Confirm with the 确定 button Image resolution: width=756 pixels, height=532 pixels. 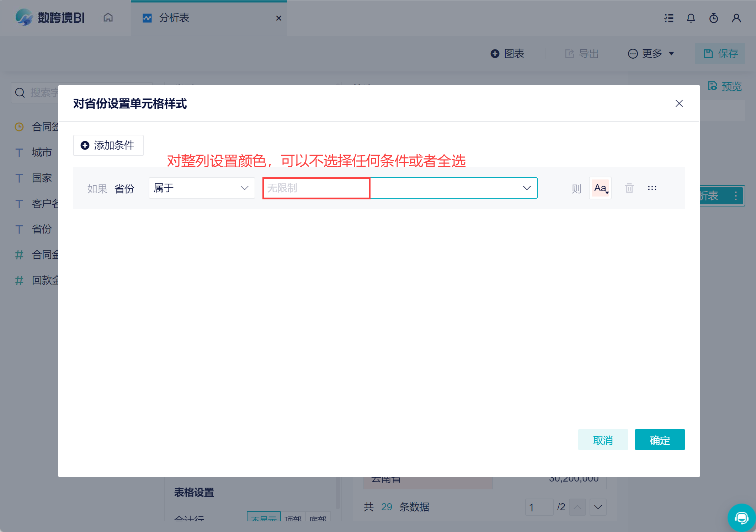660,440
